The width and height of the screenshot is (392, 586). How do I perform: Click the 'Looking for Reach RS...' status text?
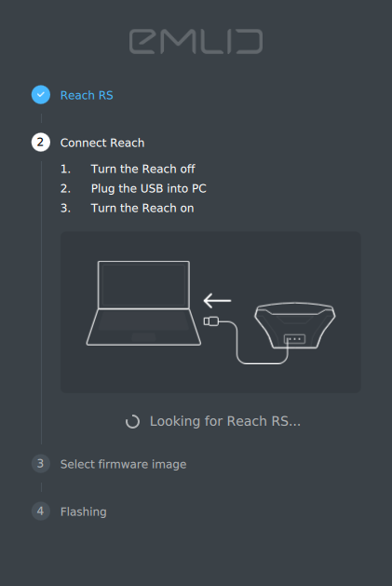tap(225, 421)
